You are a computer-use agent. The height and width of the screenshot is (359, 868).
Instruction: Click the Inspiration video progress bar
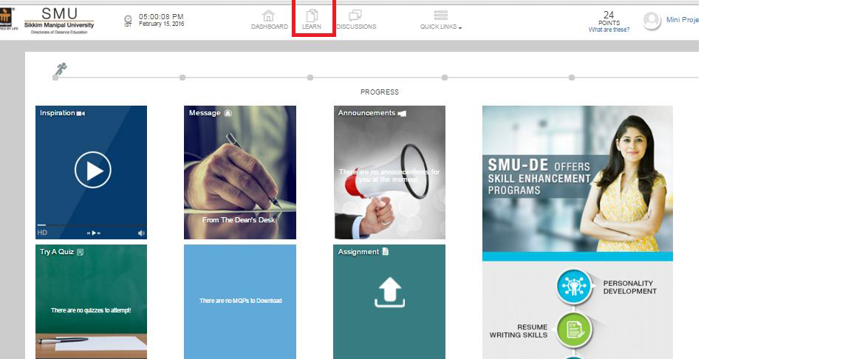point(91,225)
